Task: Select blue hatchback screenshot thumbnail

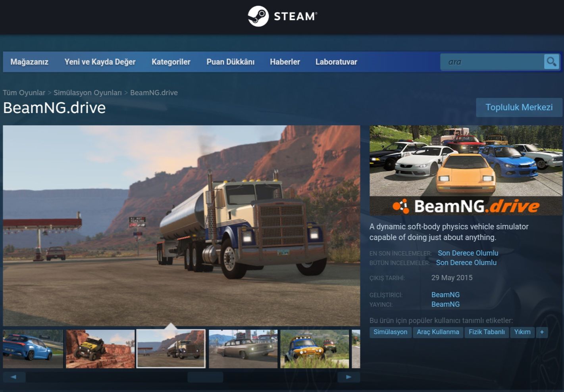Action: coord(33,349)
